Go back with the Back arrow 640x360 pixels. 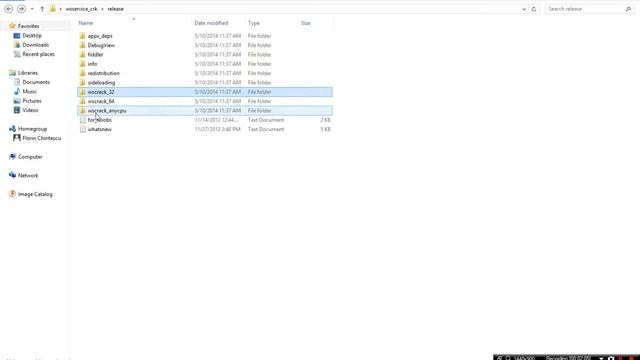pos(9,9)
